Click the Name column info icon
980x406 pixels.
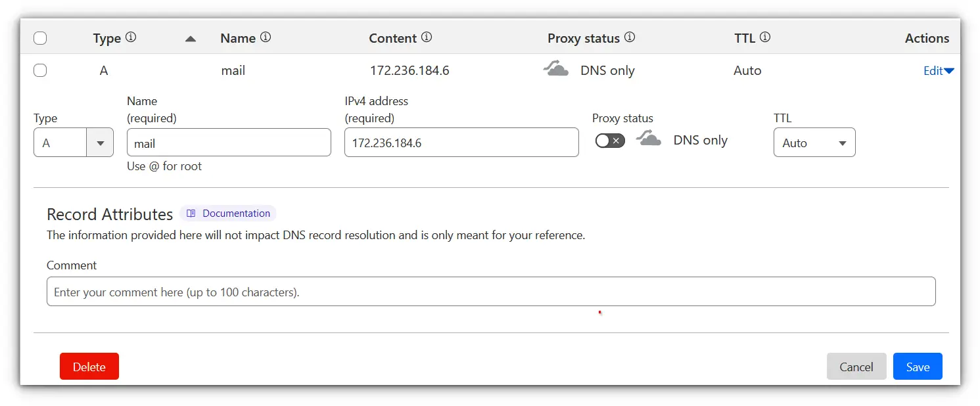(266, 37)
